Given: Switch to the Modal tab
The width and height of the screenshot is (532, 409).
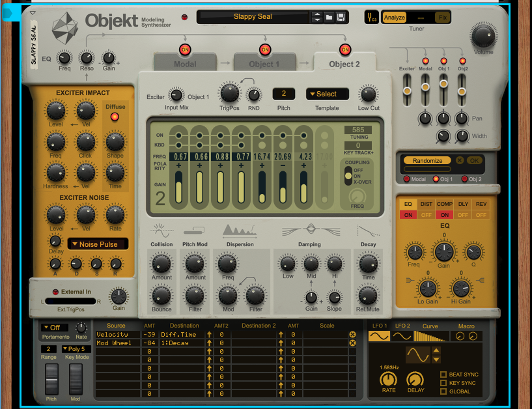Looking at the screenshot, I should (185, 64).
